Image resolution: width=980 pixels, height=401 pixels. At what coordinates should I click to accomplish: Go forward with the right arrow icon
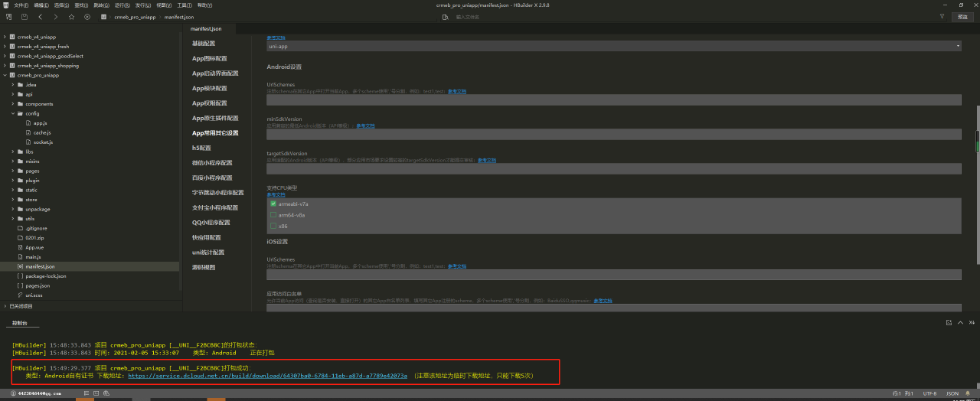point(56,16)
